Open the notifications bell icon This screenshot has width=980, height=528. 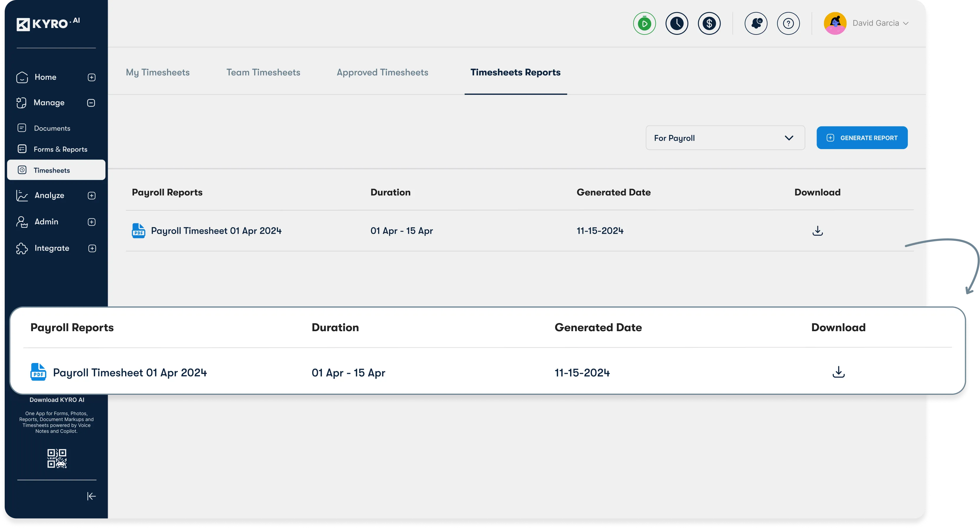pos(756,24)
